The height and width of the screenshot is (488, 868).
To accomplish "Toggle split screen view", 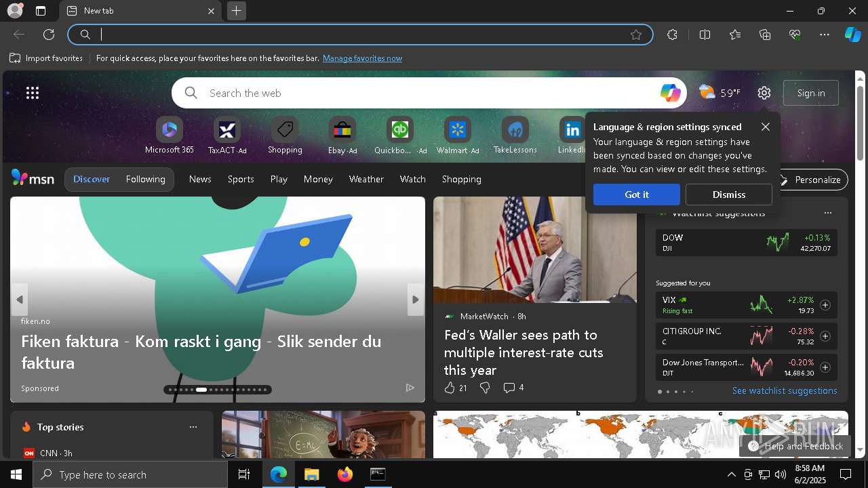I will click(705, 35).
